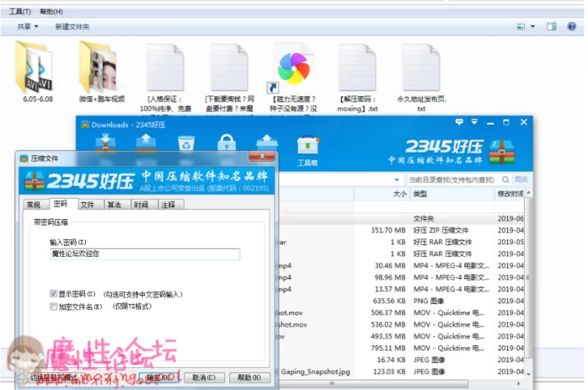Click the add-to-archive icon in 2345好压 toolbar
The width and height of the screenshot is (588, 390).
(x=105, y=143)
